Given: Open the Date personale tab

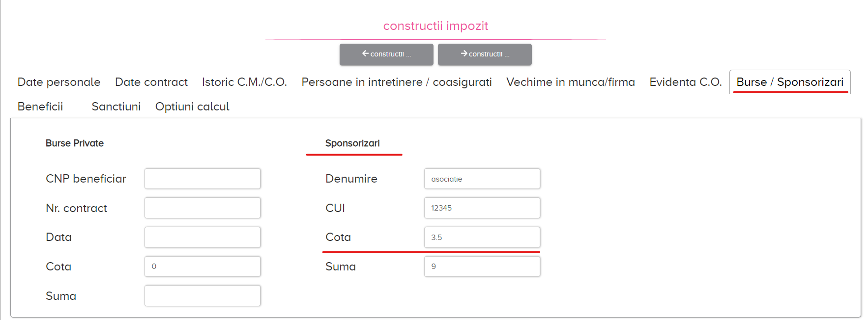Looking at the screenshot, I should 59,82.
